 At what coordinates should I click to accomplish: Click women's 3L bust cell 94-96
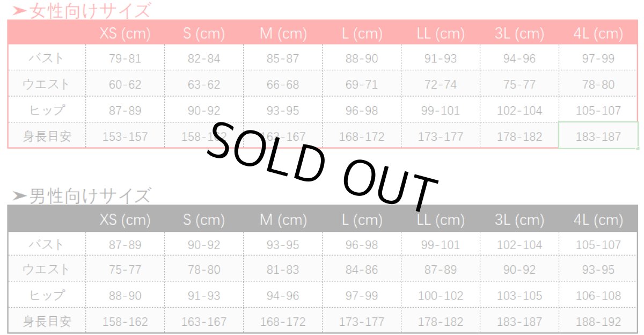(519, 58)
